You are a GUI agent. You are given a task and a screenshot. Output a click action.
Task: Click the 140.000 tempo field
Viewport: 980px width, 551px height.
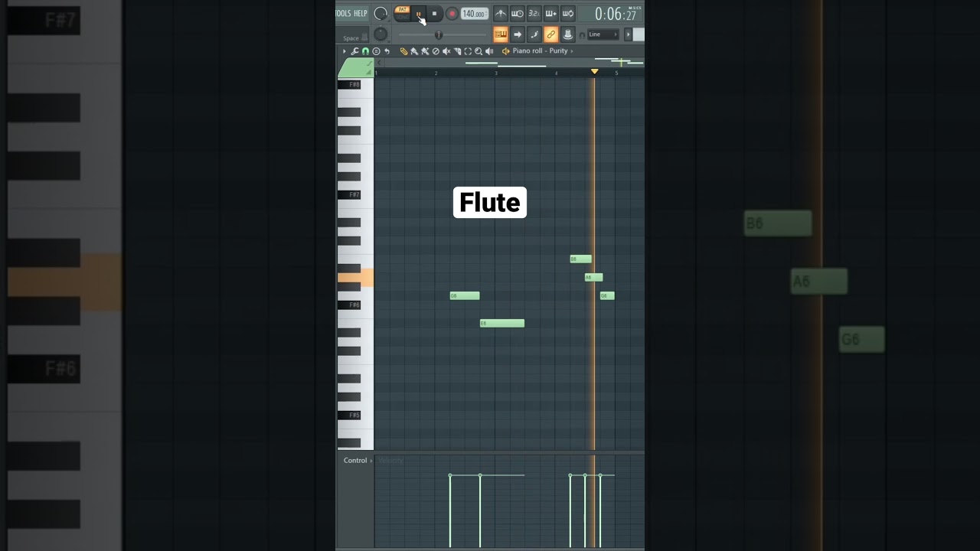tap(475, 14)
